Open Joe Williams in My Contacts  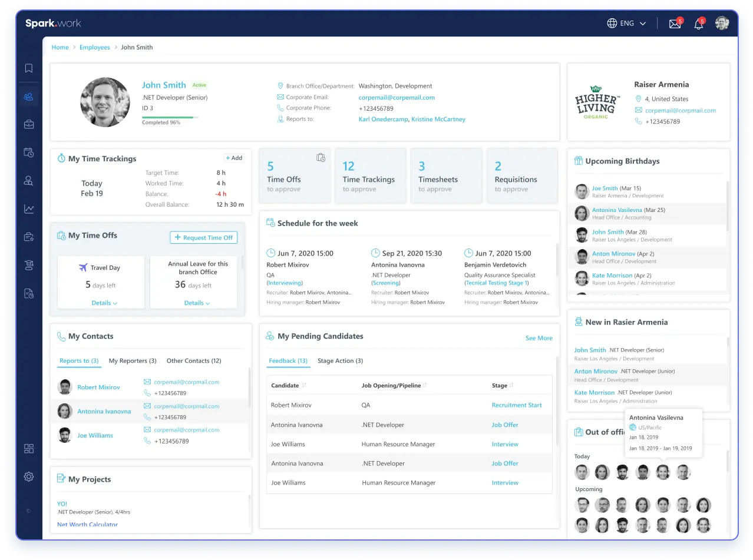click(95, 435)
